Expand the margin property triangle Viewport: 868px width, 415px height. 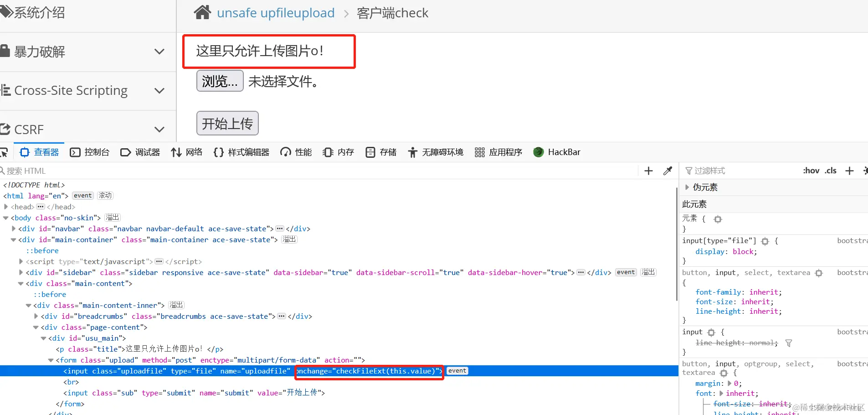(729, 384)
